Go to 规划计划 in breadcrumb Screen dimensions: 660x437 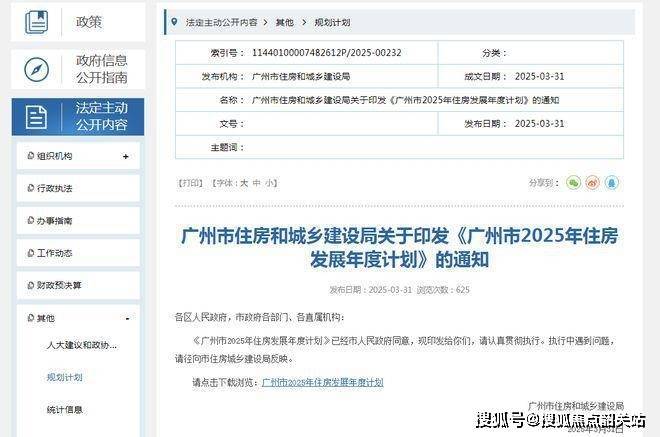332,22
